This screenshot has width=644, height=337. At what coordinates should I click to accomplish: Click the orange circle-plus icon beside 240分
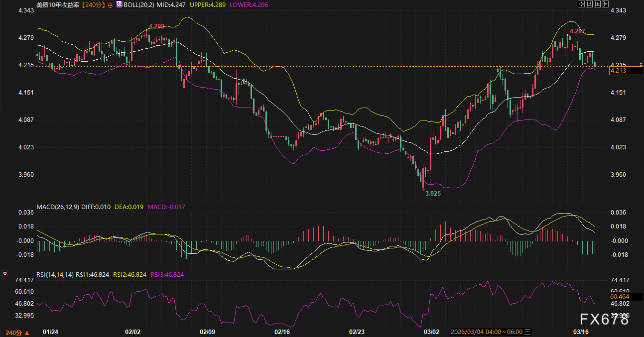pyautogui.click(x=110, y=4)
